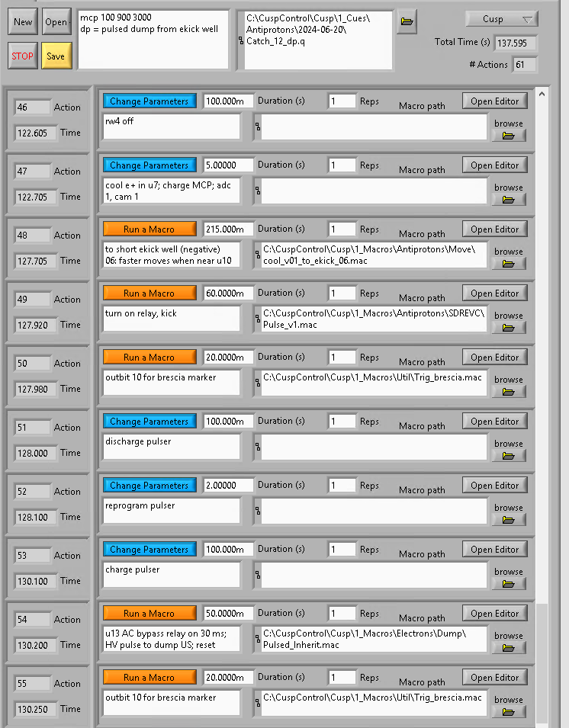Browse macro folder for action 49
This screenshot has width=569, height=728.
click(509, 328)
